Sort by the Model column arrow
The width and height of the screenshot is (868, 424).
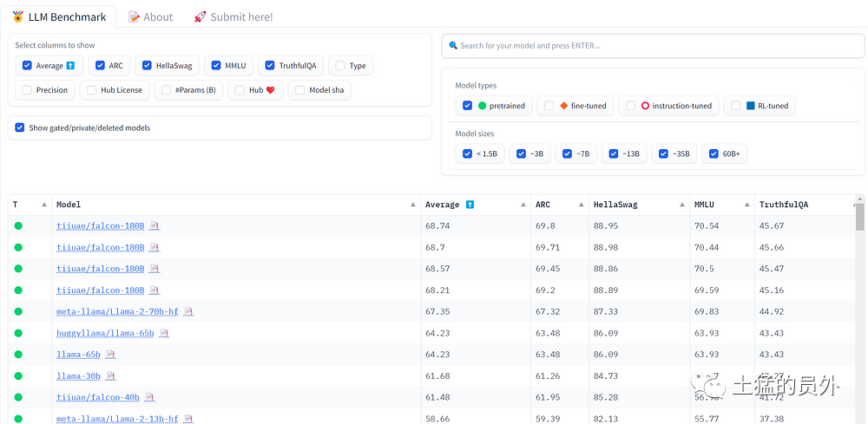point(413,205)
